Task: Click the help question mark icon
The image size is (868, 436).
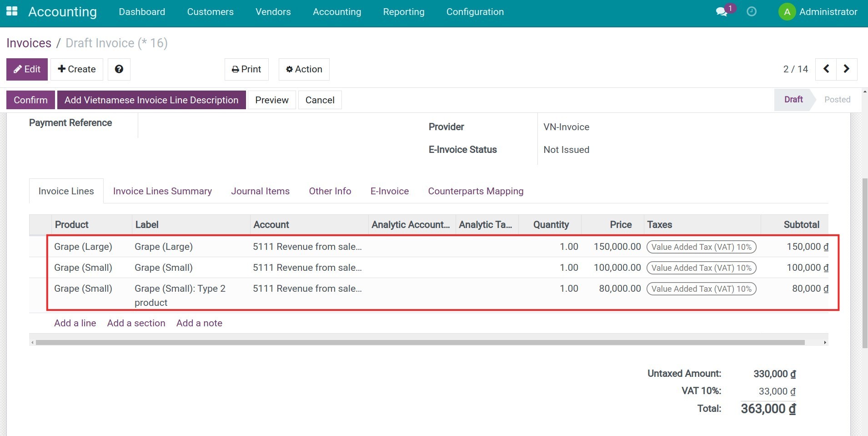Action: point(119,69)
